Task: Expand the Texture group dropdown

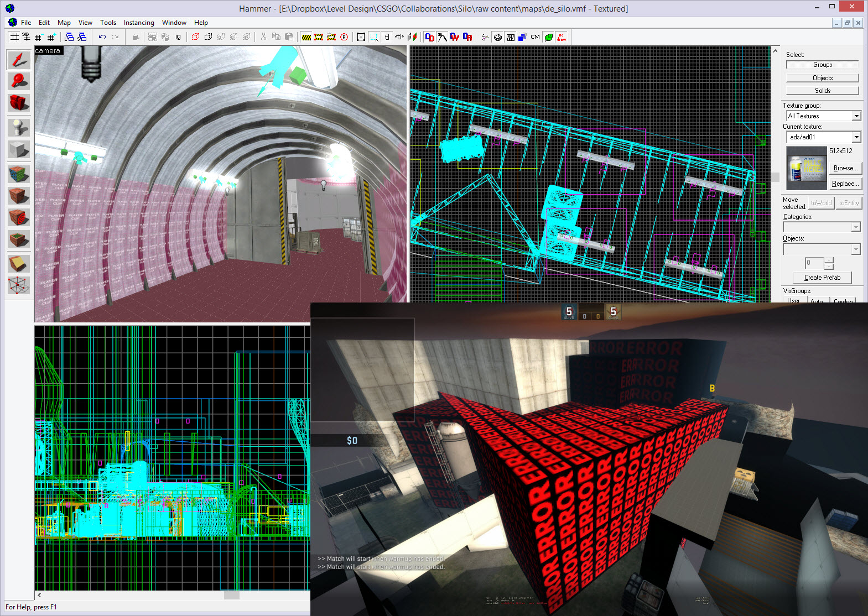Action: 856,116
